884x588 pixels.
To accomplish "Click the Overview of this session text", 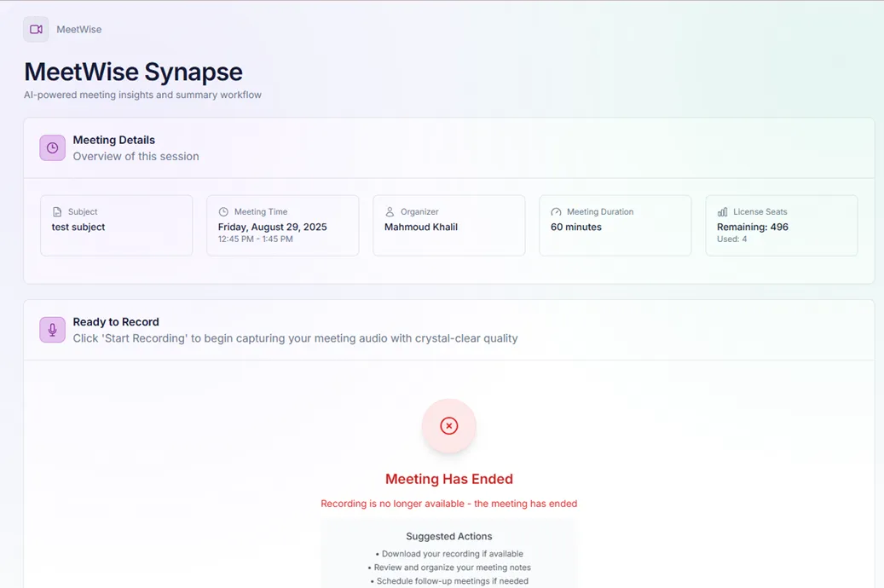I will (x=136, y=156).
